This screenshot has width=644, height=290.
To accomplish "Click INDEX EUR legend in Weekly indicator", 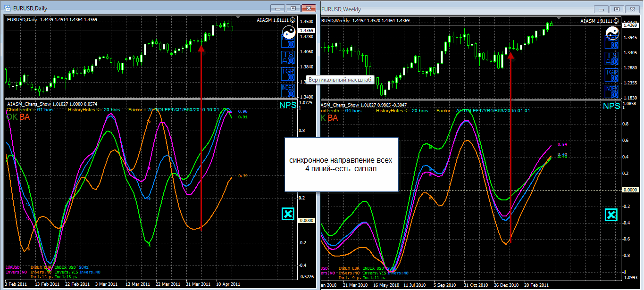I will (348, 268).
